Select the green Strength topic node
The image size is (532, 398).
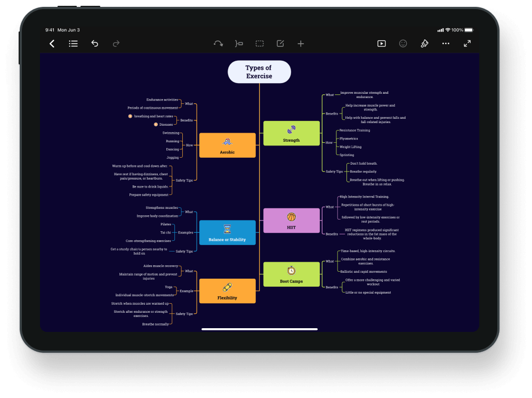click(291, 133)
